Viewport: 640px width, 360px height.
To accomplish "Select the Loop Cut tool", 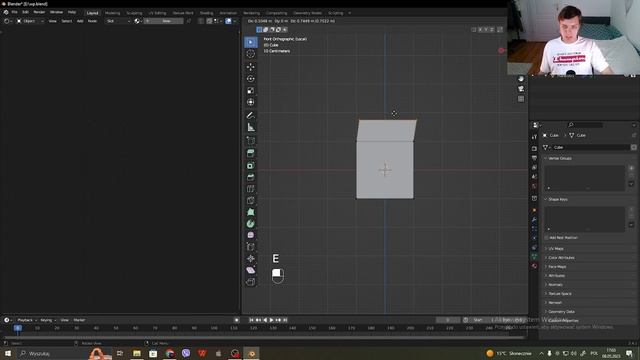I will [251, 189].
